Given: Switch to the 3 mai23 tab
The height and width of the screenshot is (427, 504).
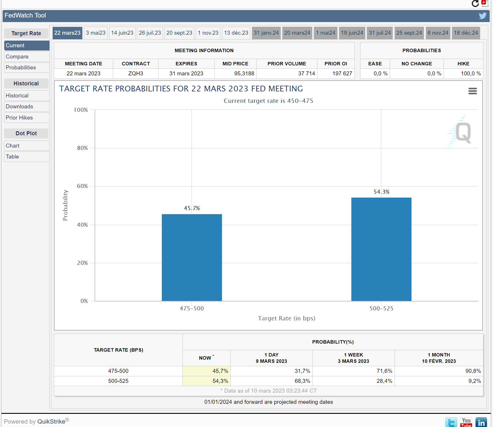Looking at the screenshot, I should [96, 33].
